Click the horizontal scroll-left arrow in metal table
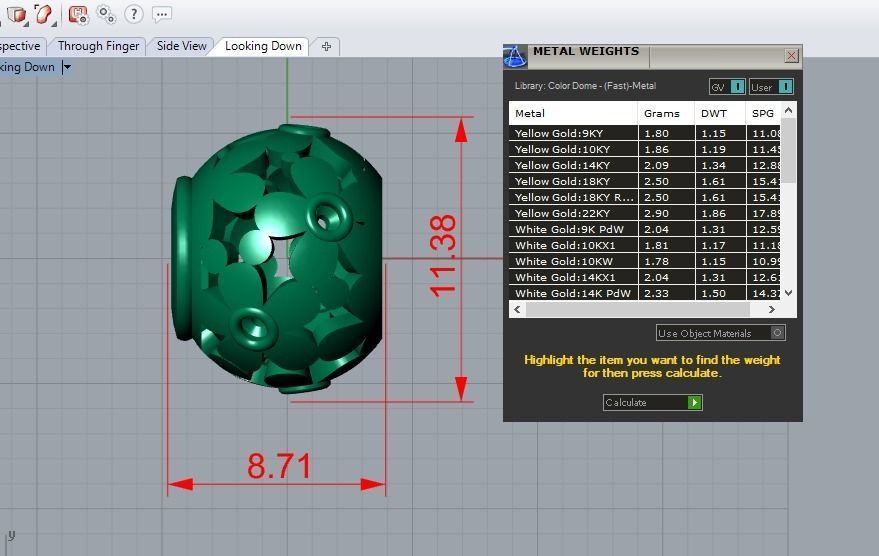 (x=517, y=309)
